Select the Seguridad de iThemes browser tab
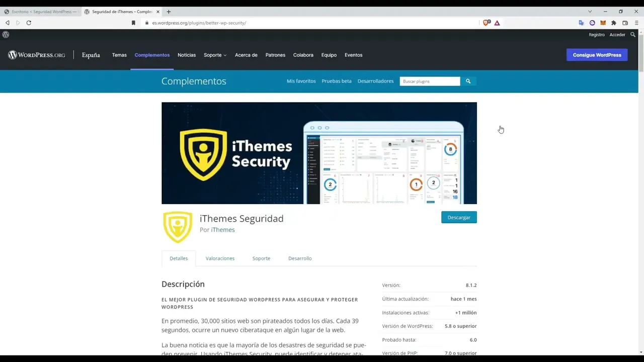Image resolution: width=644 pixels, height=362 pixels. [121, 12]
